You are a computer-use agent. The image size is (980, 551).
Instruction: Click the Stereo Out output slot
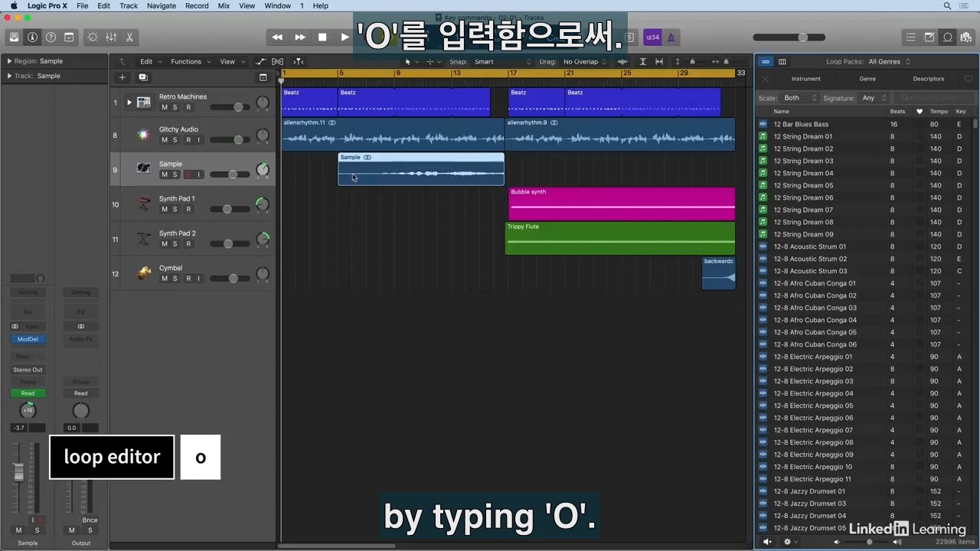coord(28,370)
